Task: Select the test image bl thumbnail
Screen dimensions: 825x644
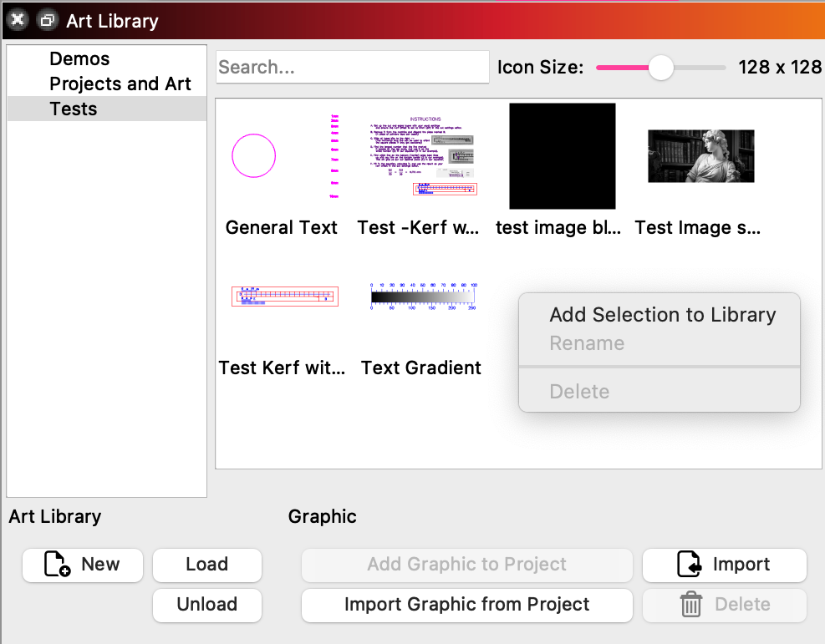Action: (562, 156)
